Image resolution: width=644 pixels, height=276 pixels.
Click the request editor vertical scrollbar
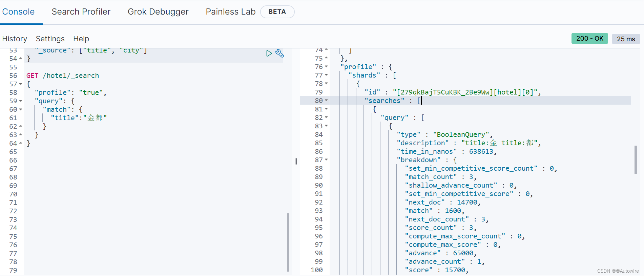pos(288,242)
